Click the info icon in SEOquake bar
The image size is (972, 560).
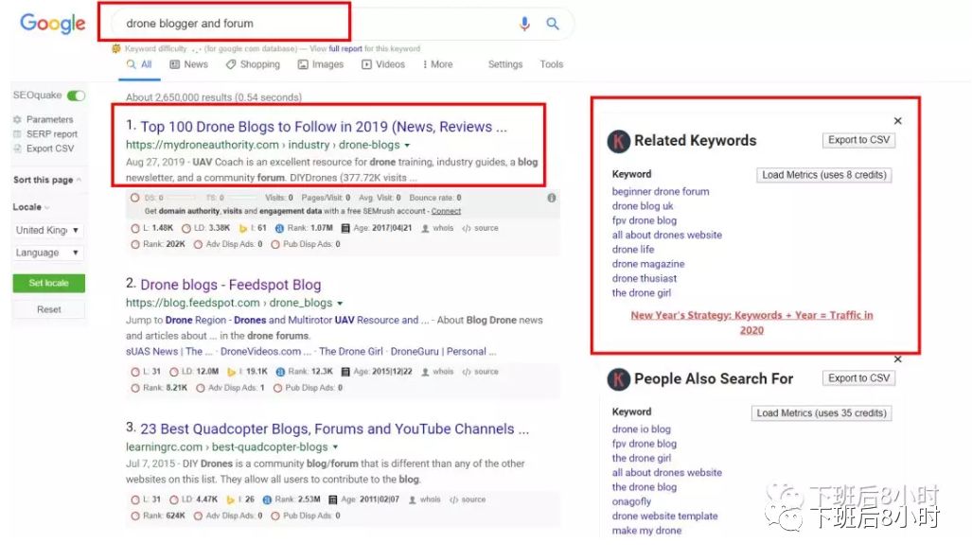552,198
